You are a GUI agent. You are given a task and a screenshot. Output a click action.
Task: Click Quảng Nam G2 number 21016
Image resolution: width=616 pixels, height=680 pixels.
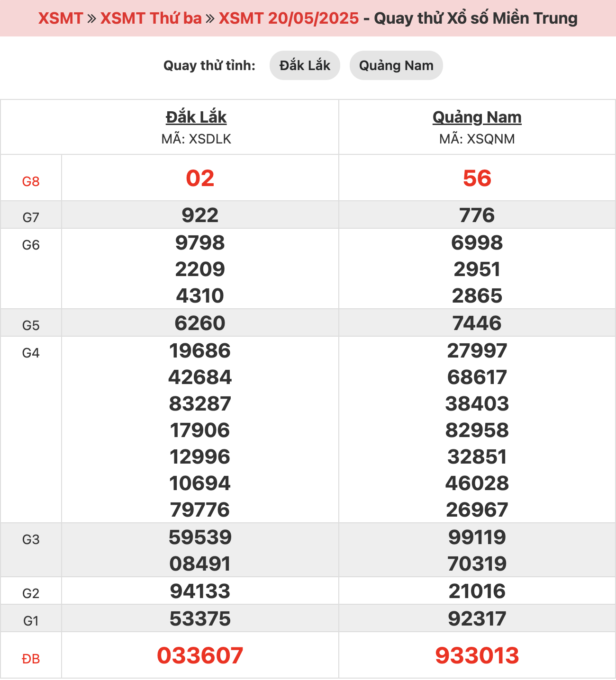pos(477,591)
